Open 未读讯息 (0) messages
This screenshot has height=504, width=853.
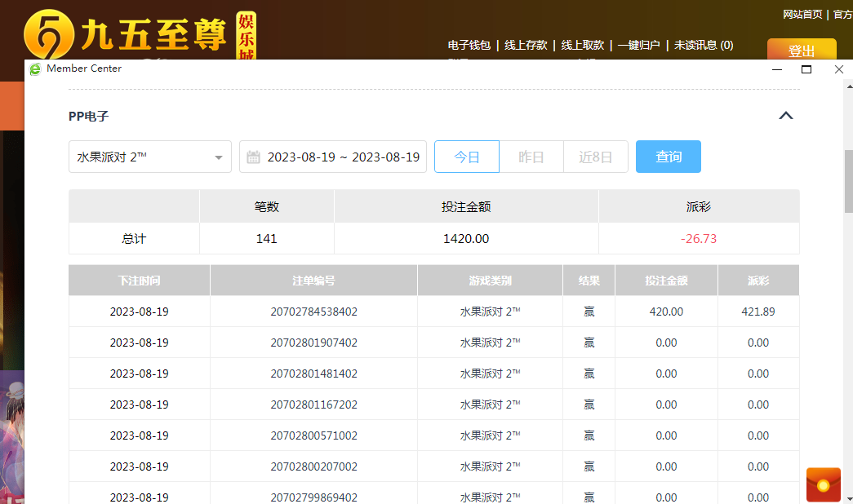point(703,46)
